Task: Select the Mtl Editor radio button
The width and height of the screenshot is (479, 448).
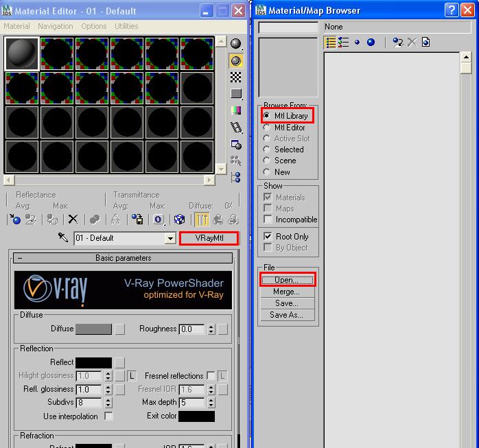Action: (x=266, y=128)
